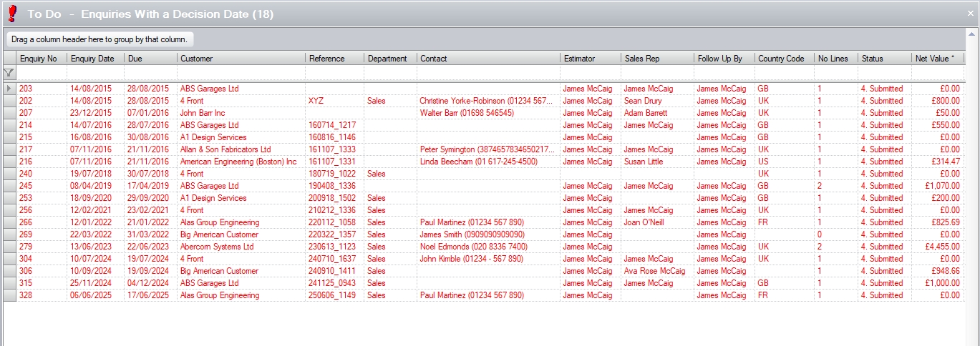
Task: Sort by the Enquiry No column header
Action: pos(39,59)
